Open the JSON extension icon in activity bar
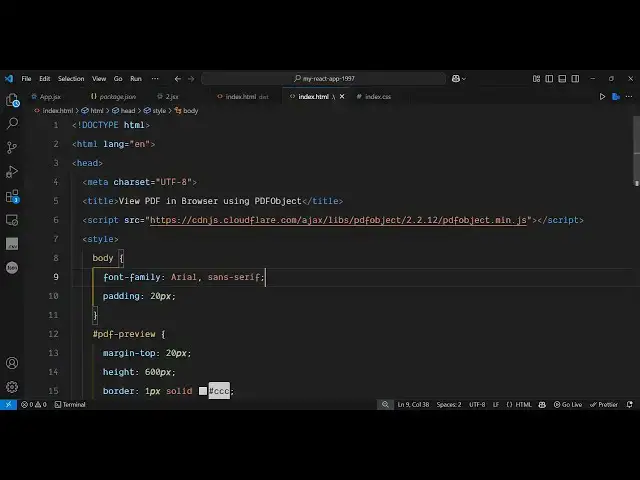Screen dimensions: 640x480 pyautogui.click(x=12, y=268)
